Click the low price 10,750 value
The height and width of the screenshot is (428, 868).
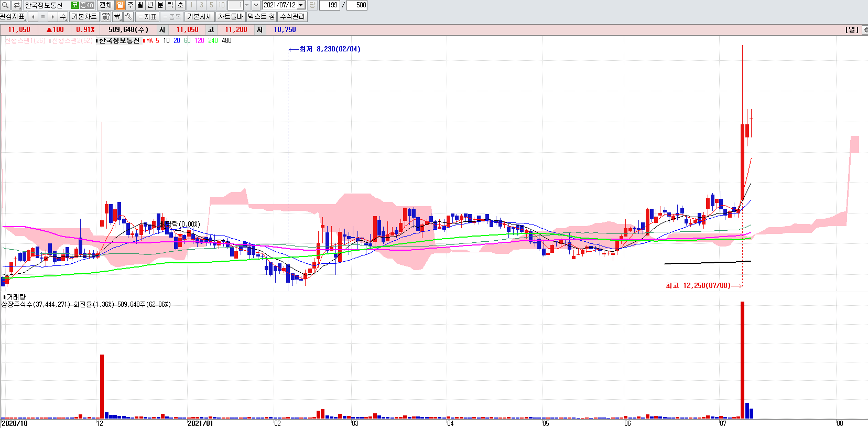[x=285, y=30]
